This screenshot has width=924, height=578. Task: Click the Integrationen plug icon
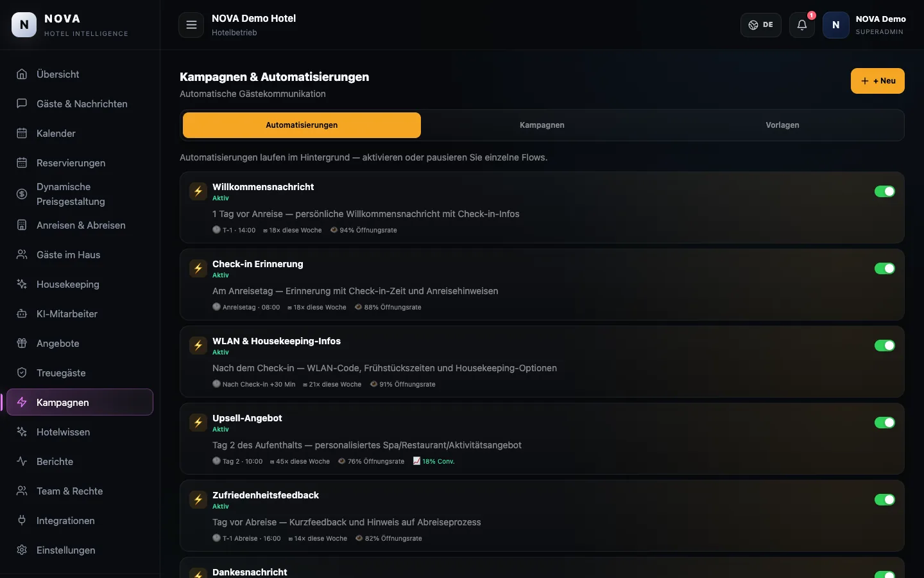22,520
